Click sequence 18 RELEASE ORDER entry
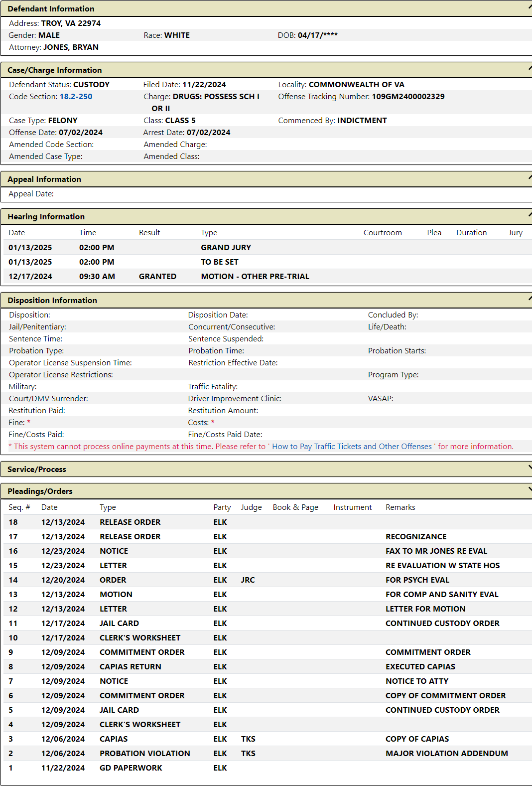Viewport: 532px width, 786px height. (x=268, y=522)
